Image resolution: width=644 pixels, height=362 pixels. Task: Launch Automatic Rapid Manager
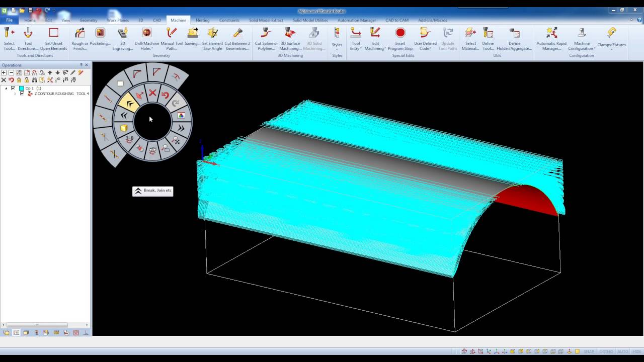pos(551,39)
